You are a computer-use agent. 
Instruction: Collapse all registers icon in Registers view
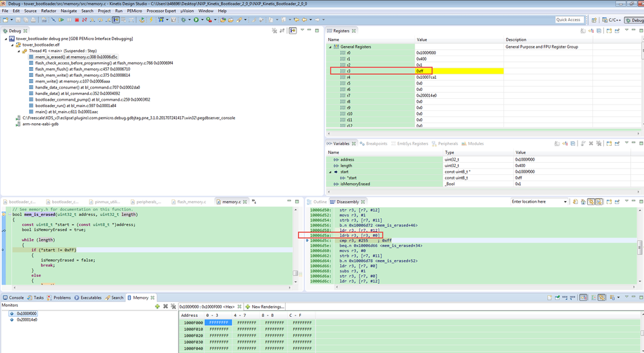click(599, 31)
